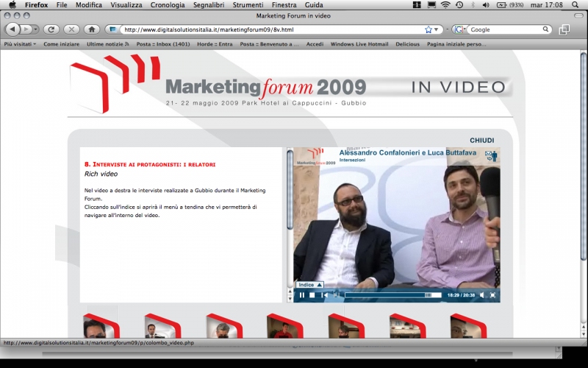Click the CHIUDI link
The width and height of the screenshot is (588, 368).
click(482, 141)
